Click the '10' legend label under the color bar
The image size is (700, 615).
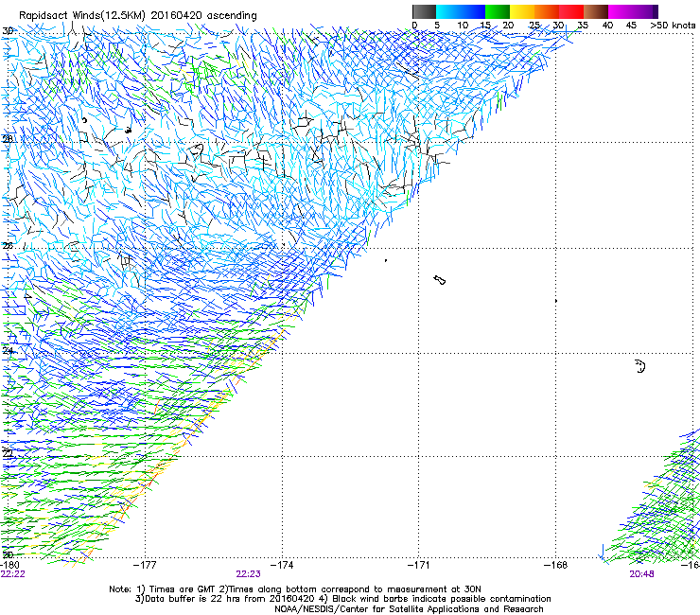pos(463,26)
